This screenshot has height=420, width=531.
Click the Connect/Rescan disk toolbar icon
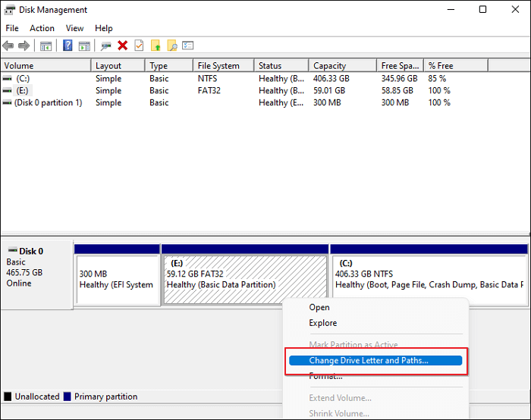pyautogui.click(x=105, y=45)
